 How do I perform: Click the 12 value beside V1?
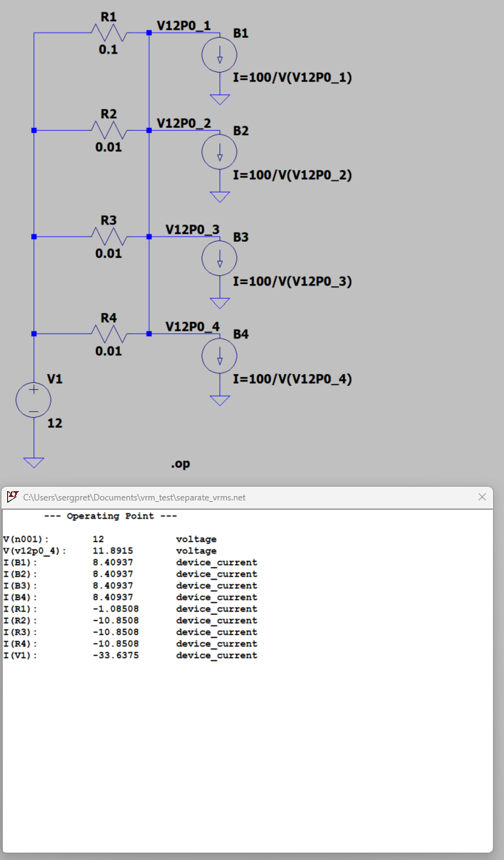click(x=54, y=423)
